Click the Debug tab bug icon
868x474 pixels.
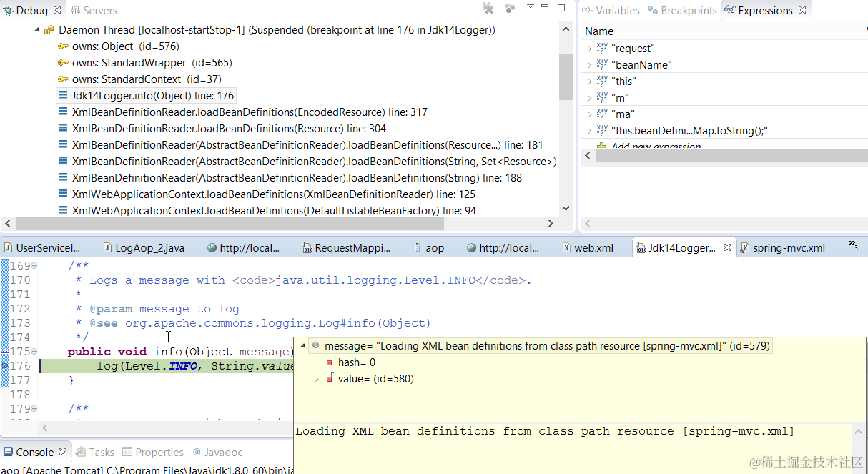pyautogui.click(x=8, y=10)
